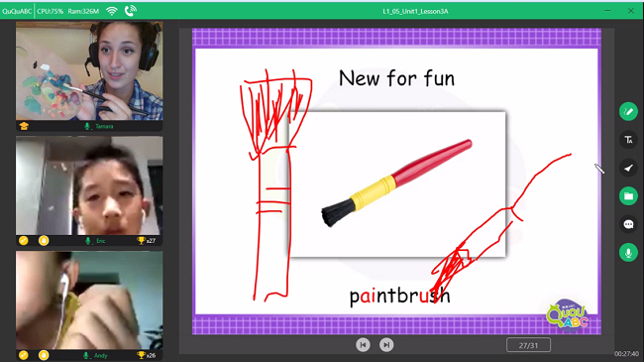Click Tamara's teacher video thumbnail
The width and height of the screenshot is (644, 362).
point(89,70)
